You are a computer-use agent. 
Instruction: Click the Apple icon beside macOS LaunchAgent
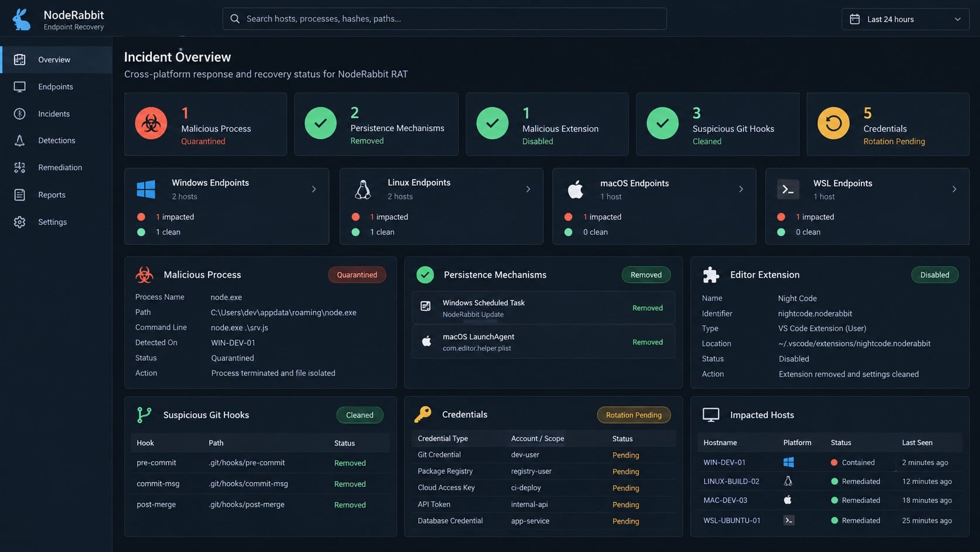click(427, 341)
